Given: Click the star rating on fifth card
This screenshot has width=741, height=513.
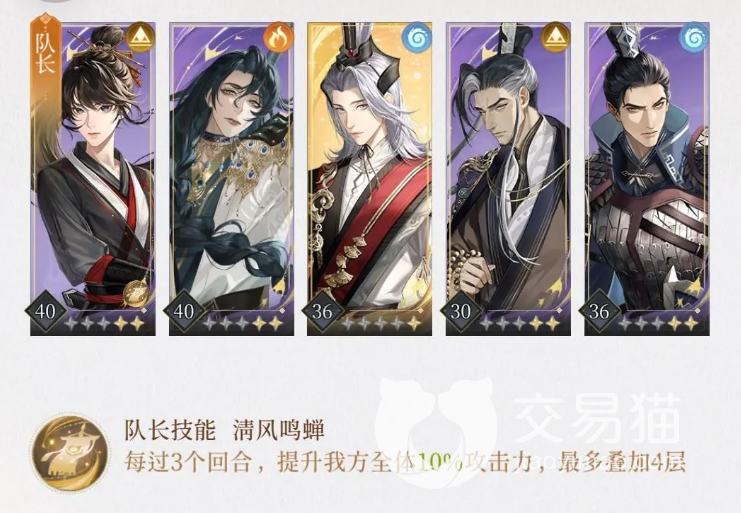Looking at the screenshot, I should pos(659,324).
